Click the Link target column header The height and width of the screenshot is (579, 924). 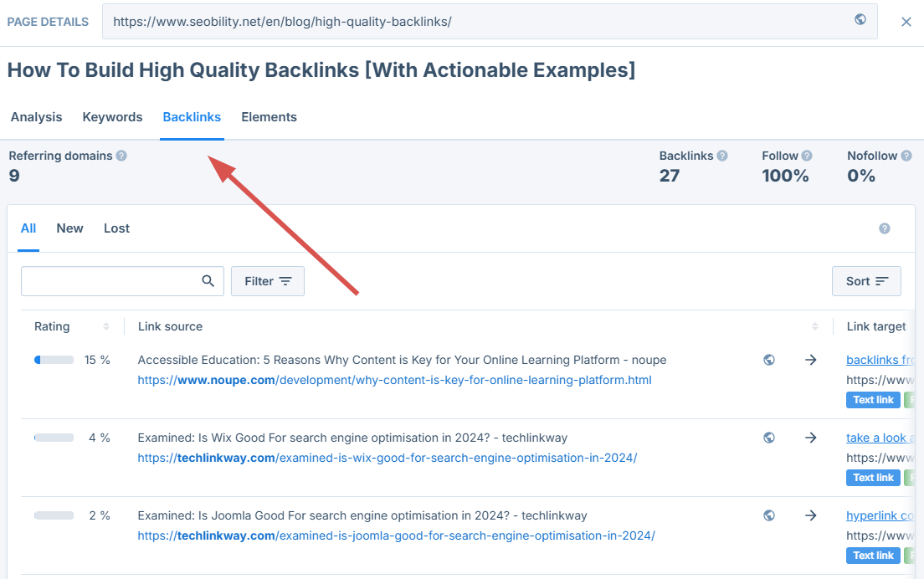pyautogui.click(x=876, y=326)
